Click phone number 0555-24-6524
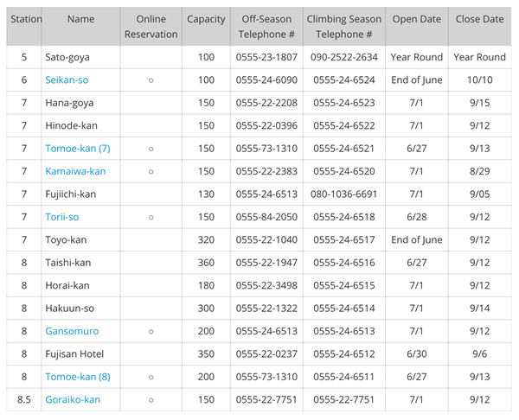The height and width of the screenshot is (420, 519). tap(344, 80)
